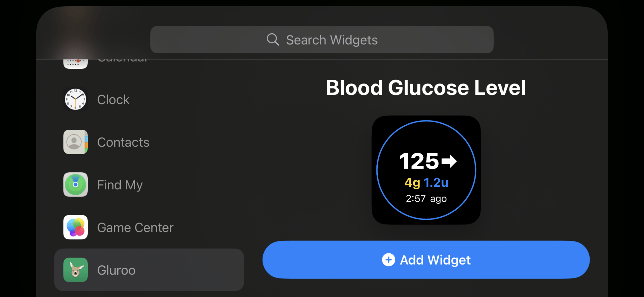Open the Blood Glucose widget preview

426,170
